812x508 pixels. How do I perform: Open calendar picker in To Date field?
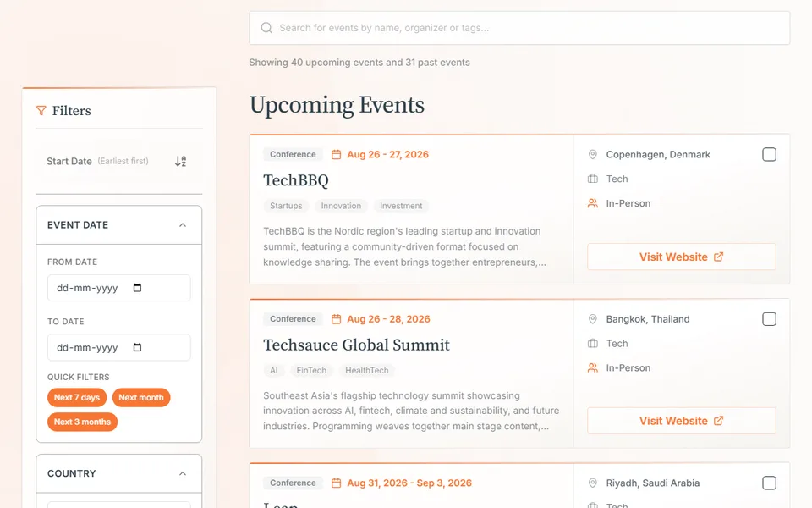[x=137, y=347]
